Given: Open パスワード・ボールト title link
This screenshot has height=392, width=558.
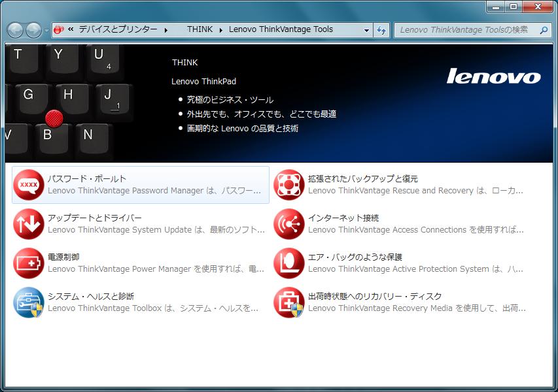Looking at the screenshot, I should 87,178.
